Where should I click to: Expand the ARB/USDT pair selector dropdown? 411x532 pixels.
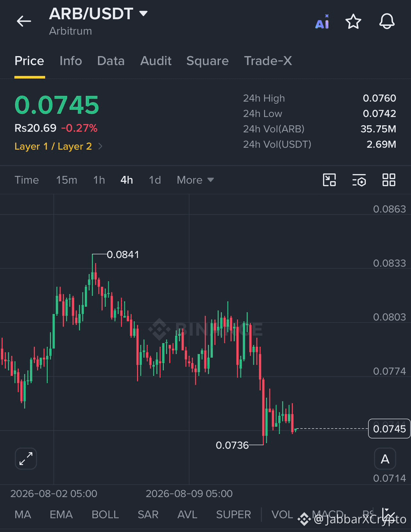click(143, 13)
